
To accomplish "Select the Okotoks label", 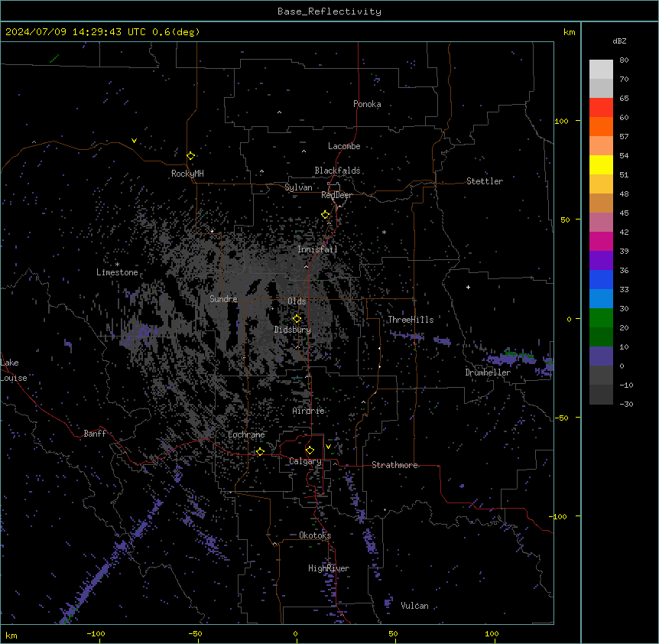I will pos(315,535).
